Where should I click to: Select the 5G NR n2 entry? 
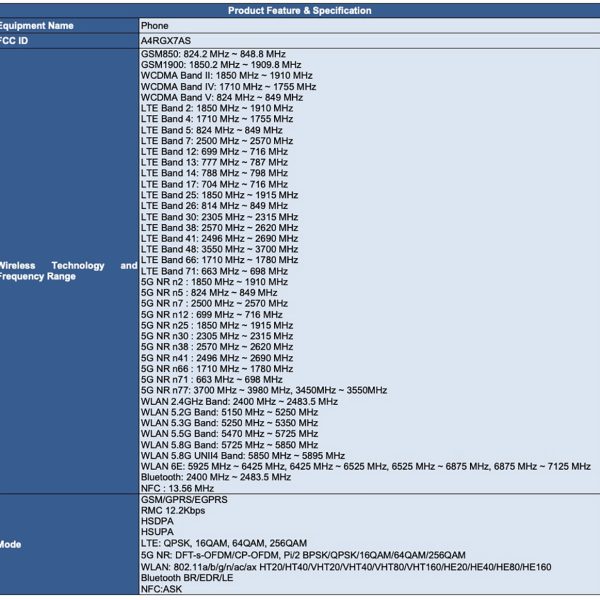[216, 282]
